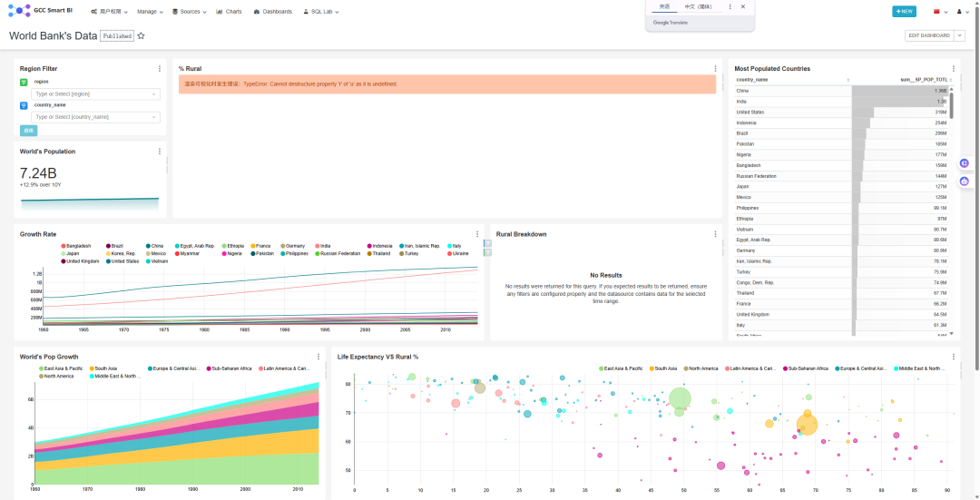Click the user profile icon
This screenshot has height=500, width=980.
tap(959, 11)
